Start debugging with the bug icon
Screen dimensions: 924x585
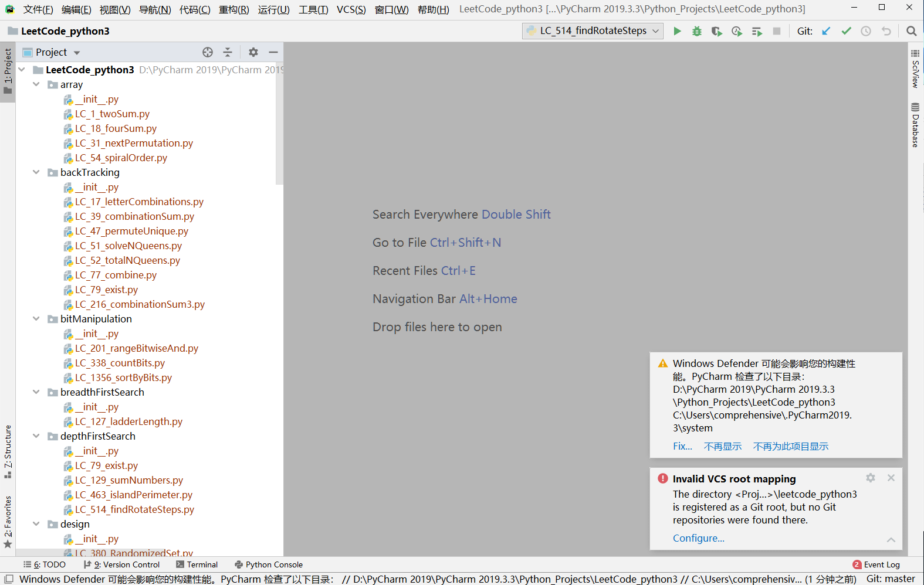click(697, 31)
